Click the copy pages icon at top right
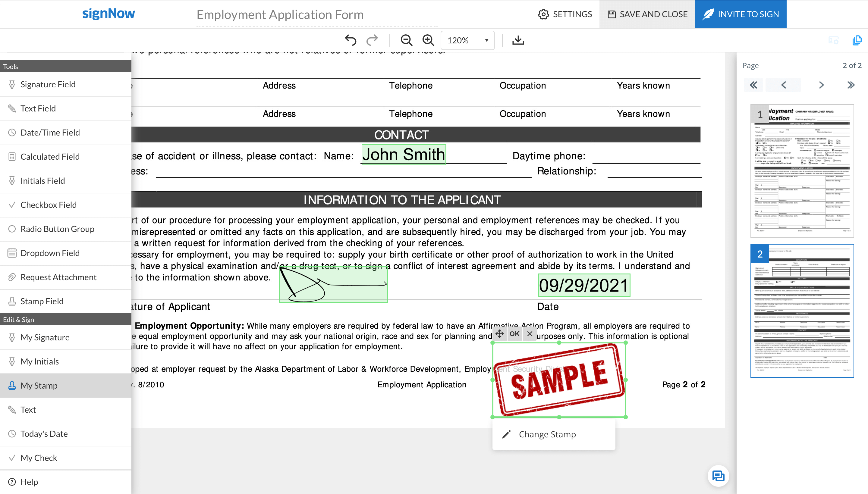The width and height of the screenshot is (868, 494). point(857,40)
